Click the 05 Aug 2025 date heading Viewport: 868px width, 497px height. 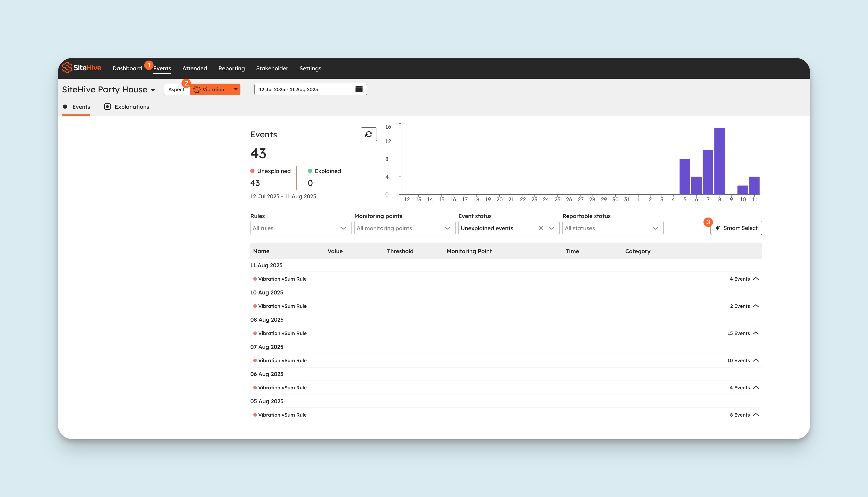pyautogui.click(x=267, y=401)
